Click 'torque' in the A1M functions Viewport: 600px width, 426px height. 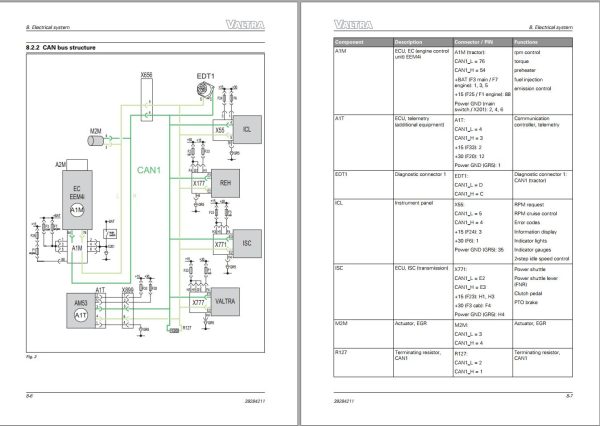pos(522,61)
